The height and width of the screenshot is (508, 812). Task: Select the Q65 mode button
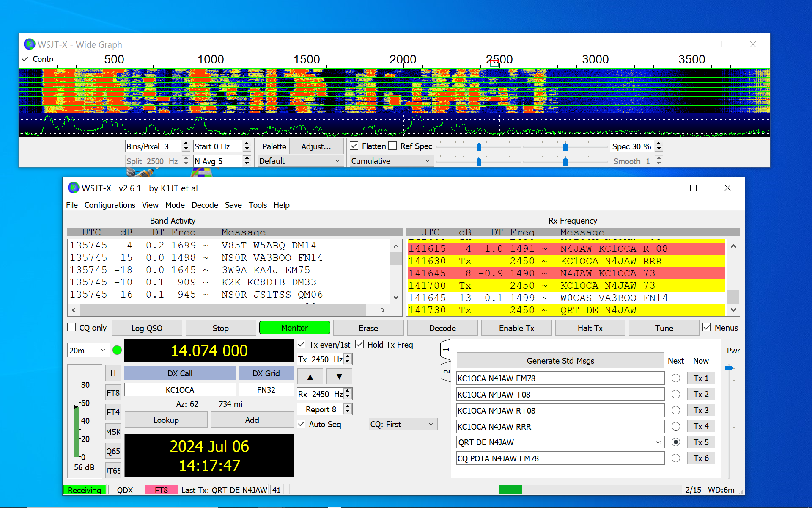113,451
